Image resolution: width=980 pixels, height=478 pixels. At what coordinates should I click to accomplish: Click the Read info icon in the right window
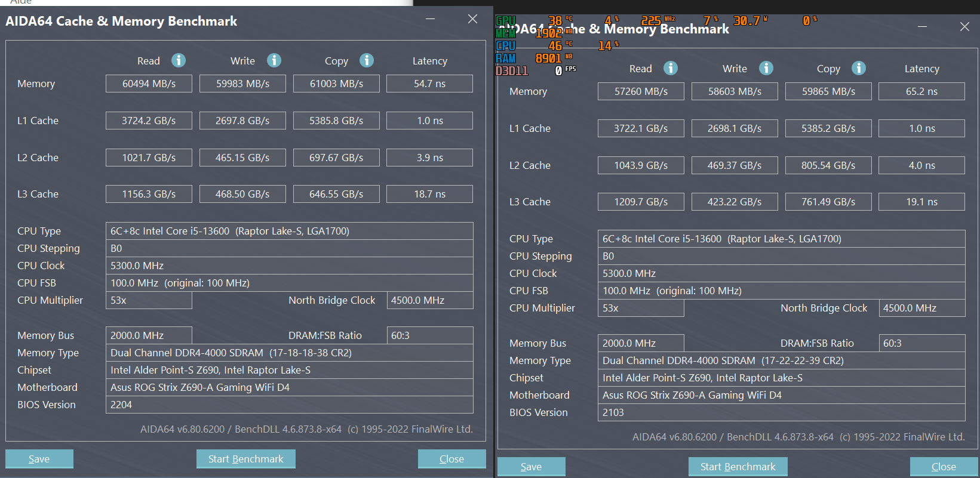click(670, 68)
